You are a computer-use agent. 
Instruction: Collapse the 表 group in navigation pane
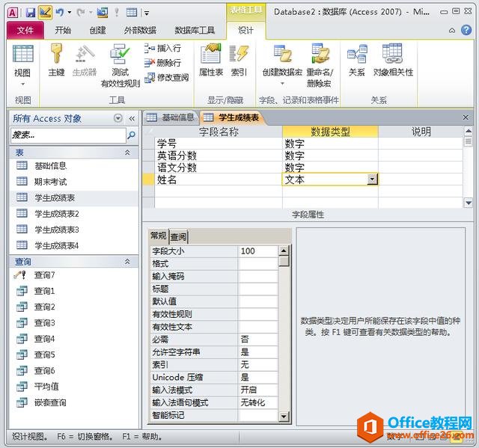pos(127,153)
